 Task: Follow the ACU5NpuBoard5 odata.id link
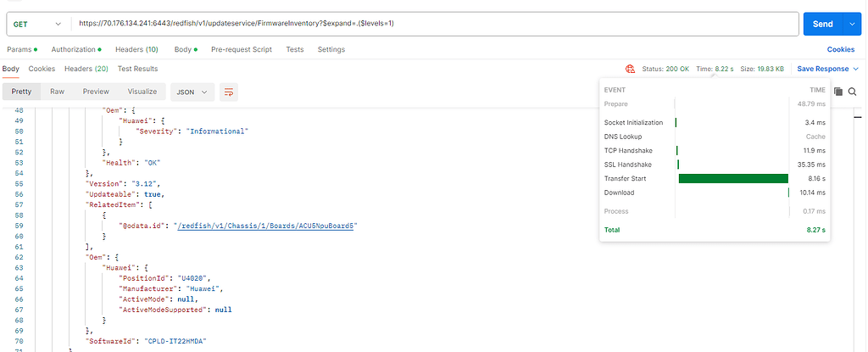(266, 226)
